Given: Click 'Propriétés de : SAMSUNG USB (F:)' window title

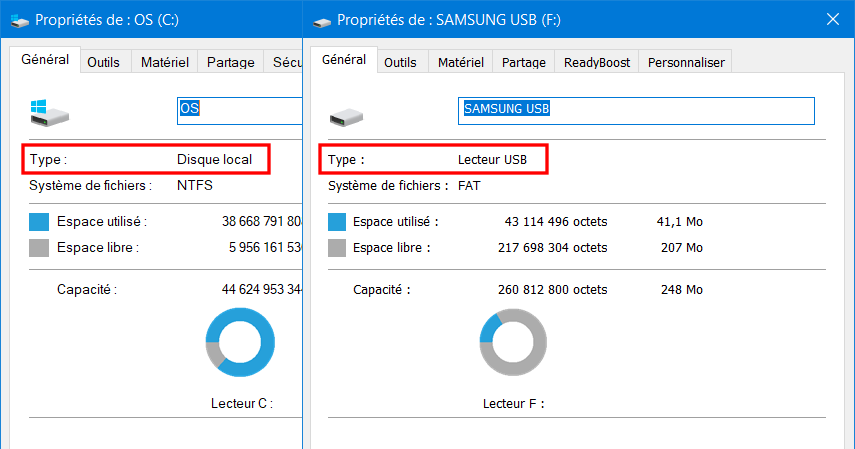Looking at the screenshot, I should coord(449,20).
